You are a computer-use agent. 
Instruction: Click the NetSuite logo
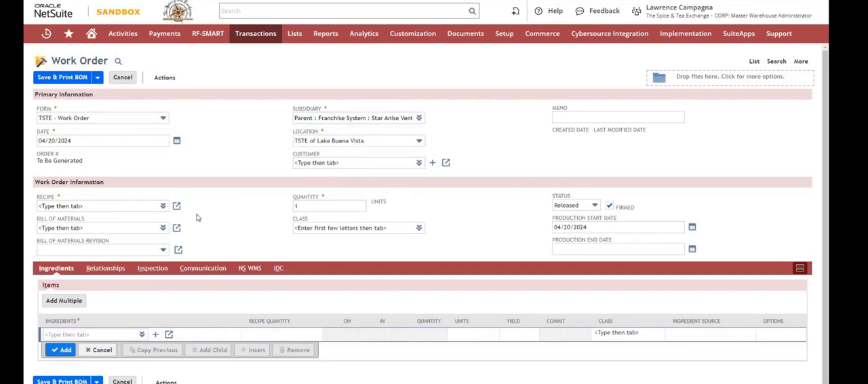point(53,11)
